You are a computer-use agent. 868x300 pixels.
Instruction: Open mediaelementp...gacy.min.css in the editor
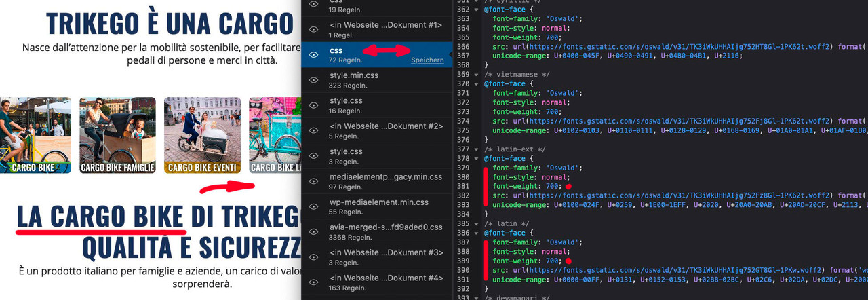pos(376,181)
